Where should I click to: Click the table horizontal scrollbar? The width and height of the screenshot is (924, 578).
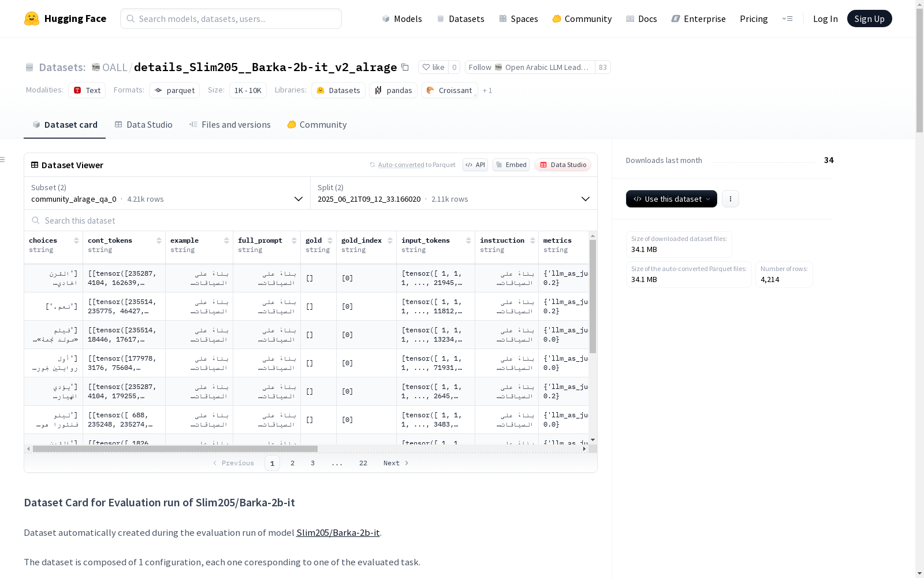[x=175, y=449]
